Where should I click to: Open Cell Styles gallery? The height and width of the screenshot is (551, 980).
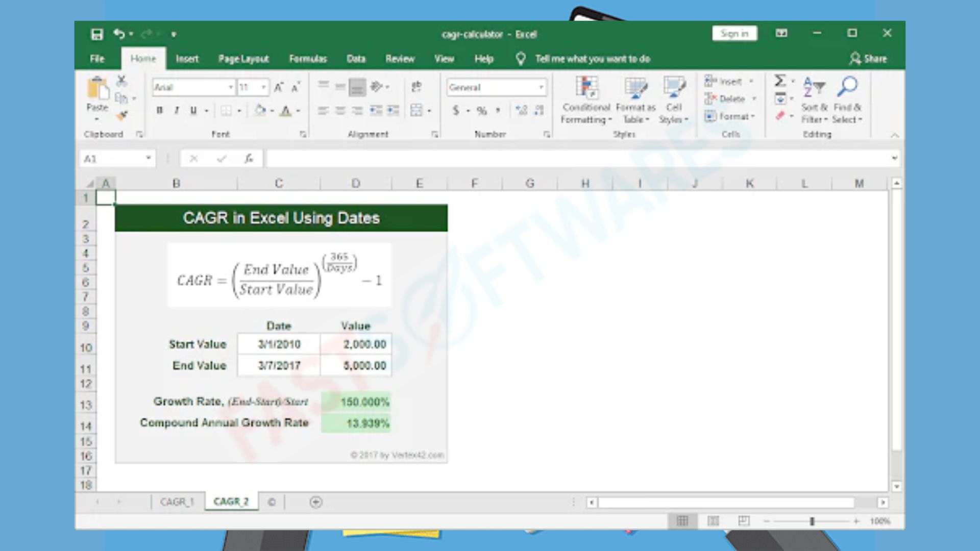pos(674,100)
